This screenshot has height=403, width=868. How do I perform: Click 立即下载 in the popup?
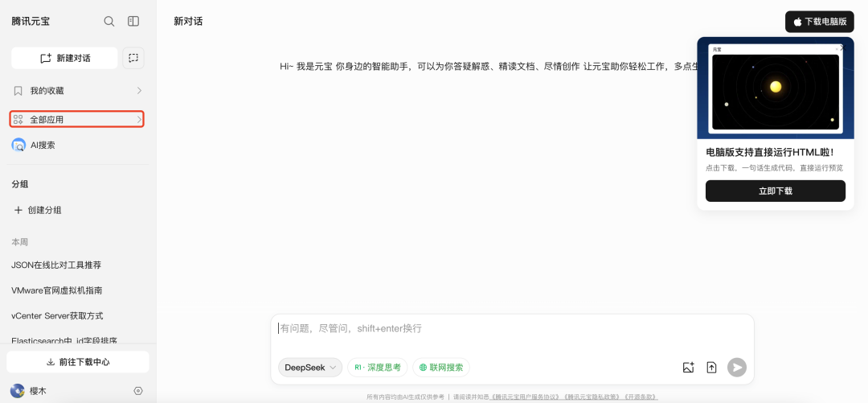tap(775, 191)
